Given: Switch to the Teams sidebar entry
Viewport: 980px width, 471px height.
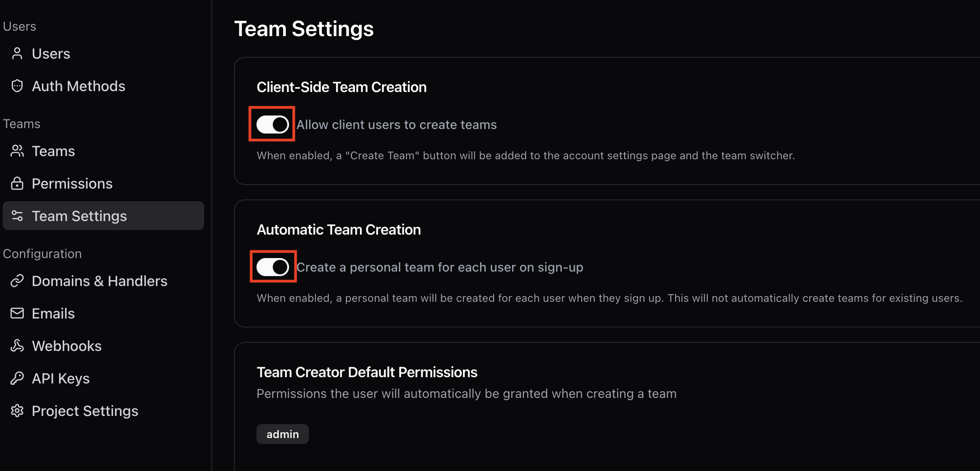Looking at the screenshot, I should point(53,151).
